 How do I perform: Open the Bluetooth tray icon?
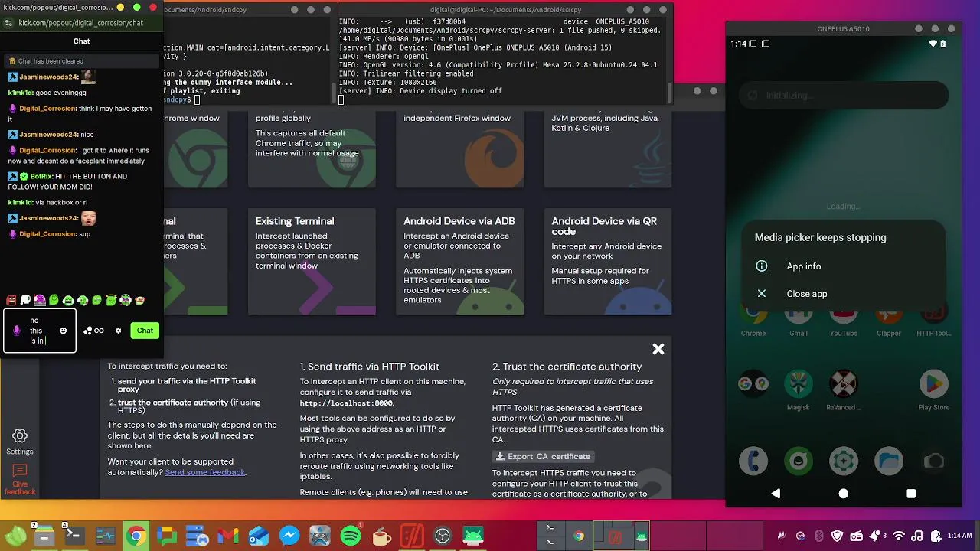(x=818, y=536)
